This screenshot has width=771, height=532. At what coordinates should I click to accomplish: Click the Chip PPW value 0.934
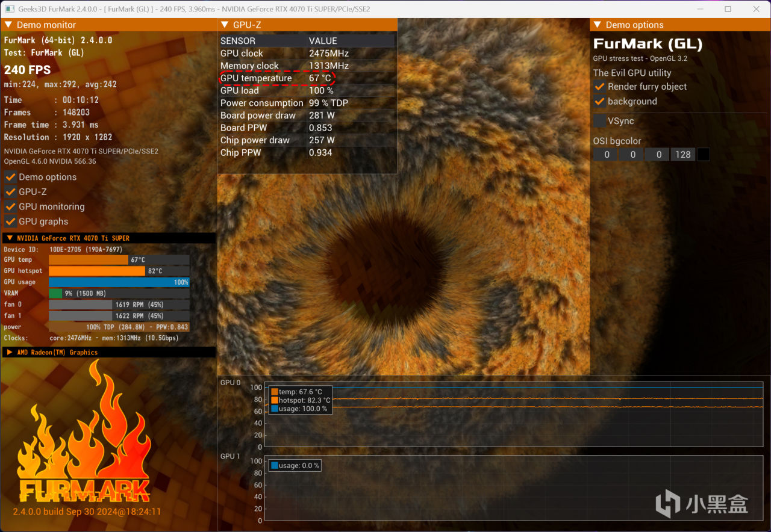pos(320,152)
